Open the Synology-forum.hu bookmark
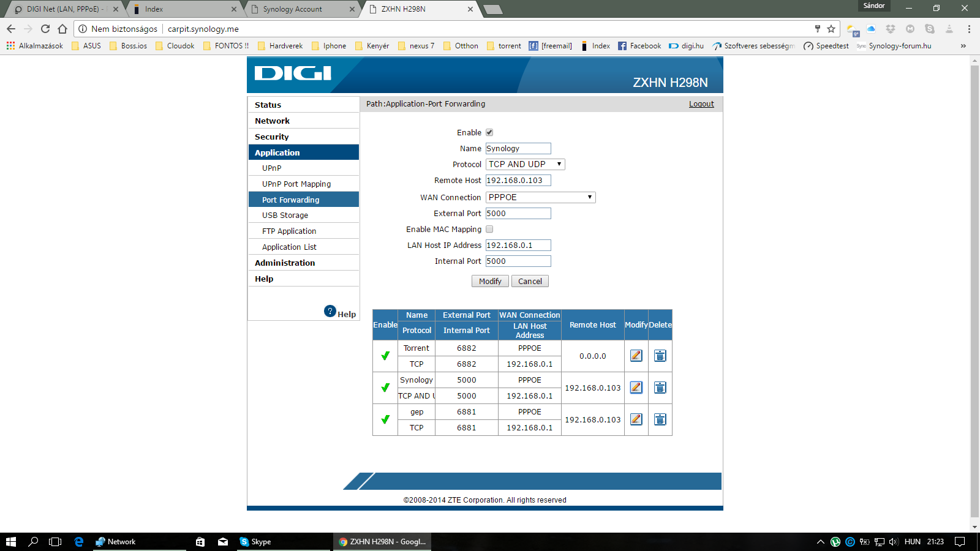This screenshot has width=980, height=551. pos(894,46)
